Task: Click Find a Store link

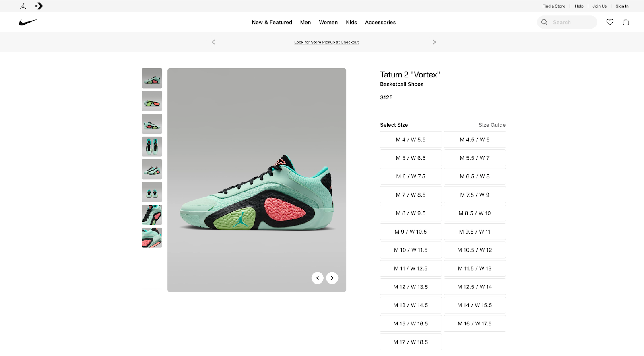Action: pyautogui.click(x=553, y=6)
